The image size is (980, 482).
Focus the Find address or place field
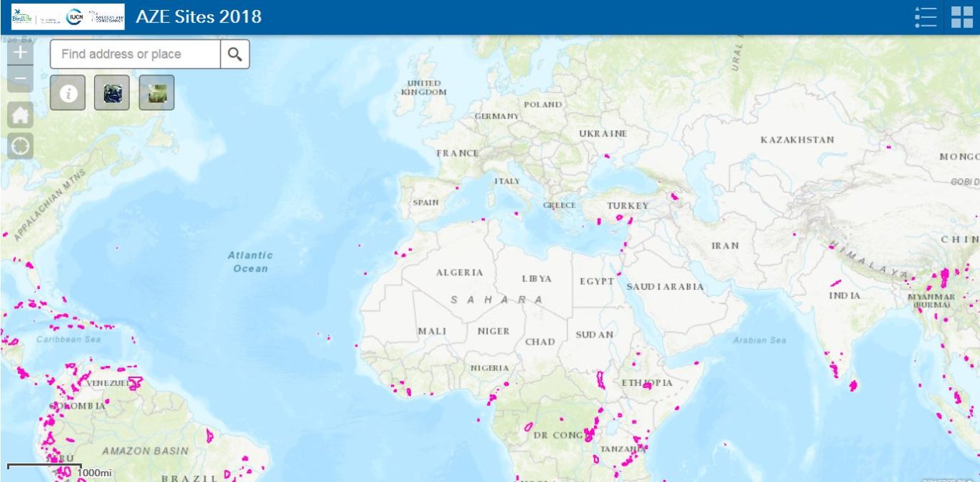[135, 54]
